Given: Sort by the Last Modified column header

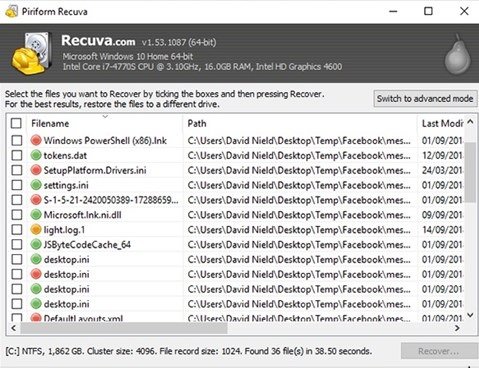Looking at the screenshot, I should 442,124.
